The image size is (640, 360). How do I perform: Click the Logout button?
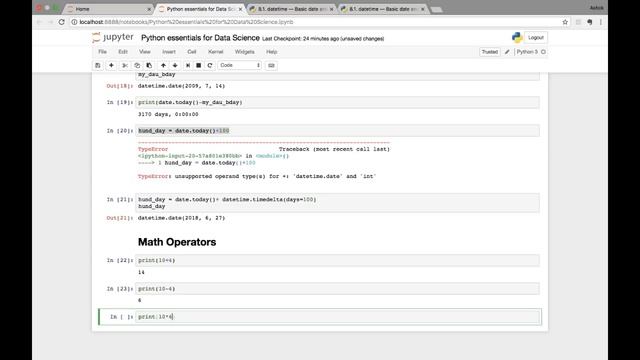536,38
